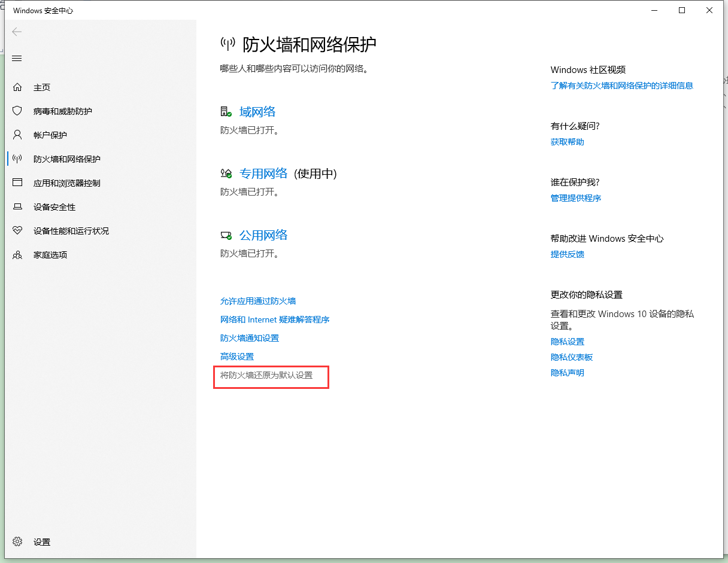Click the window icon for 应用和浏览器控制

click(17, 182)
